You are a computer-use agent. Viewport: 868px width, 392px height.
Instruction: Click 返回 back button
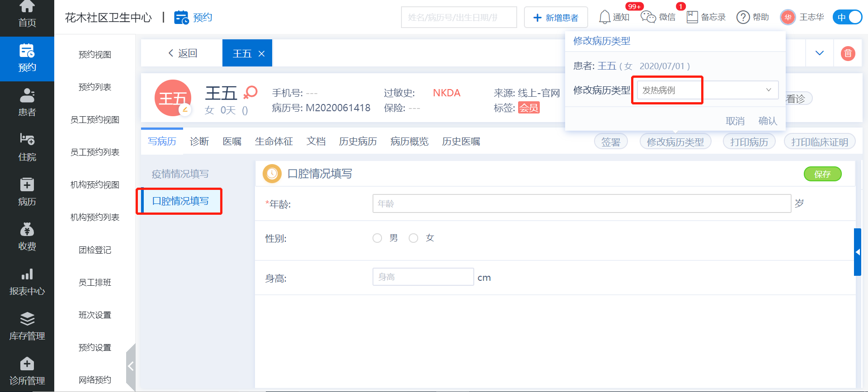183,53
